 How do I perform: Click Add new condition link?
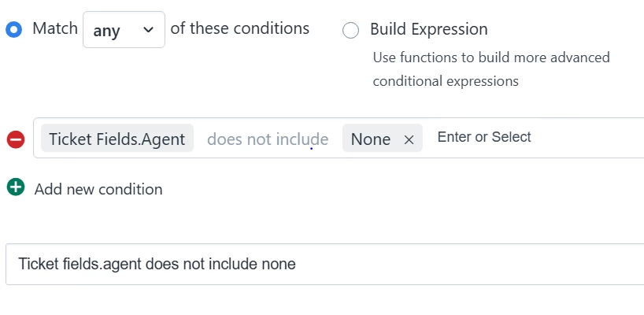(x=98, y=189)
